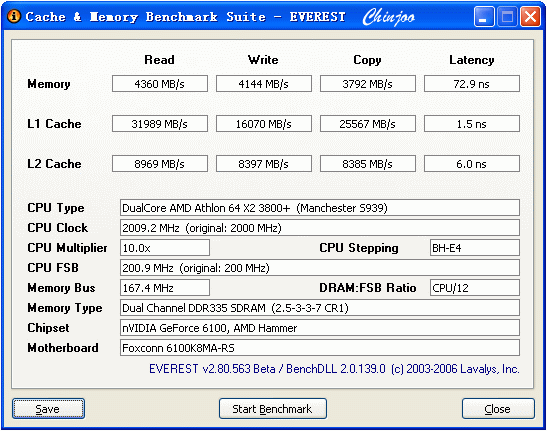
Task: Click the L2 Cache Write value 8397 MB/s
Action: coord(264,164)
